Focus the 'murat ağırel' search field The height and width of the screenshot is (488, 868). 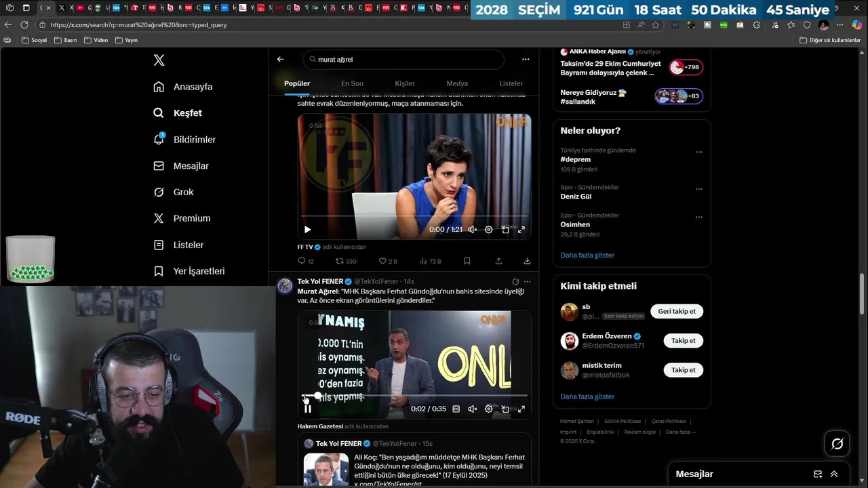403,60
